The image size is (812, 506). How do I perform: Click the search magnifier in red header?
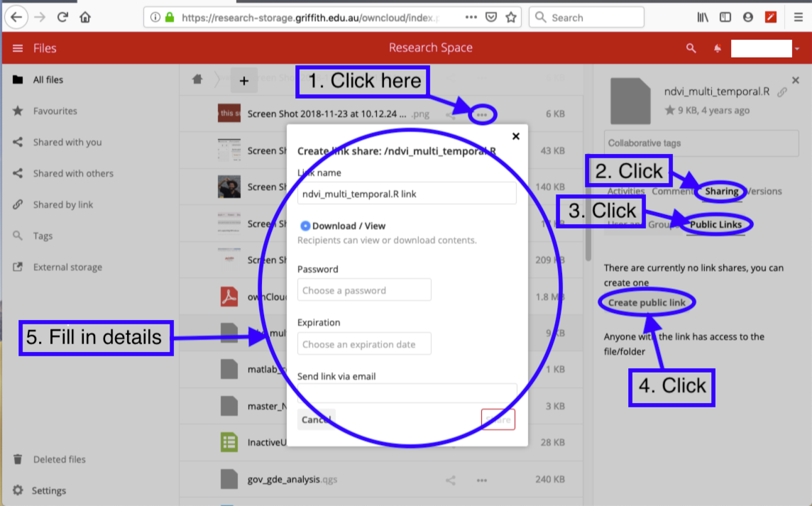coord(691,48)
